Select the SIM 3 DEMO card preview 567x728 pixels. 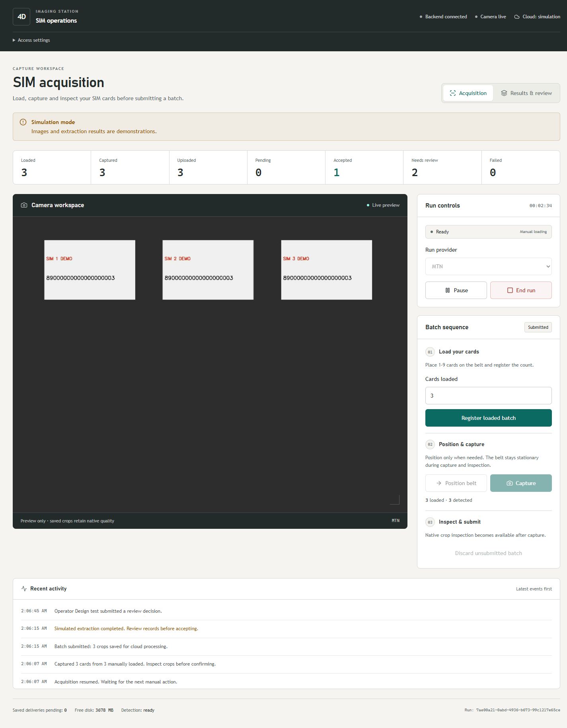[x=327, y=270]
